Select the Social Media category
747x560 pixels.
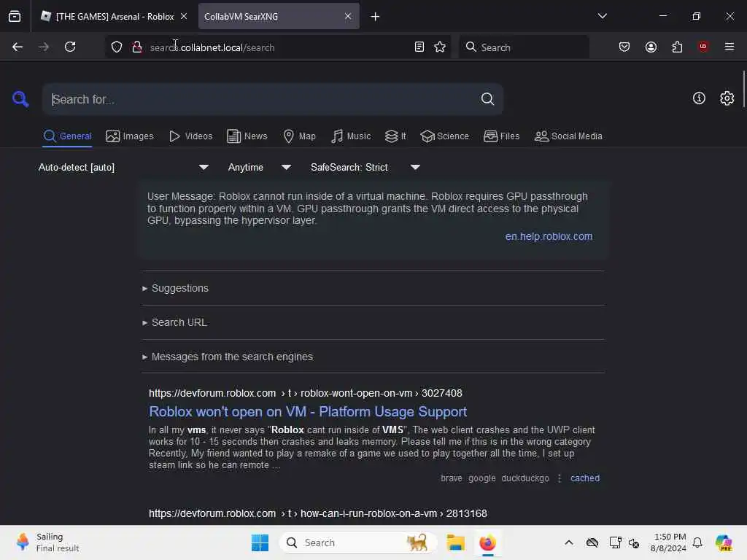(568, 136)
